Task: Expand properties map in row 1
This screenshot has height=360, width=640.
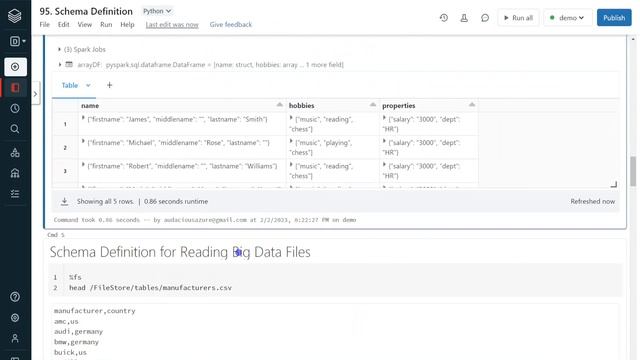Action: coord(384,118)
